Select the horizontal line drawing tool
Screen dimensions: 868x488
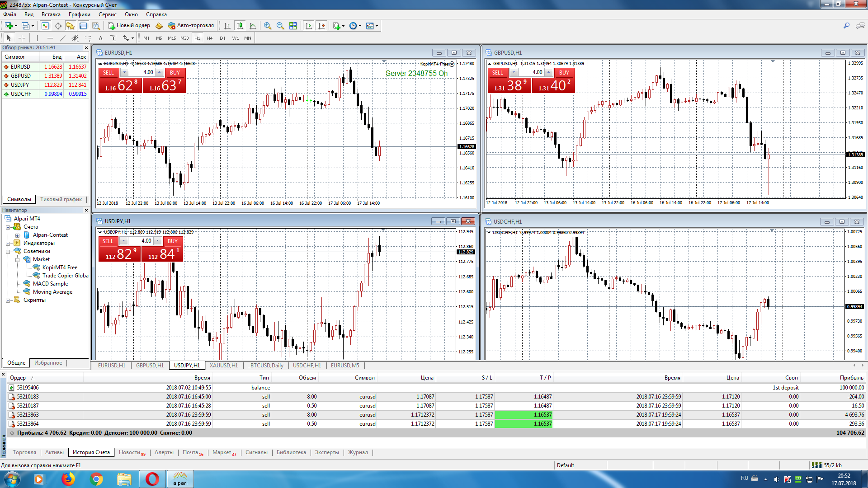(50, 38)
